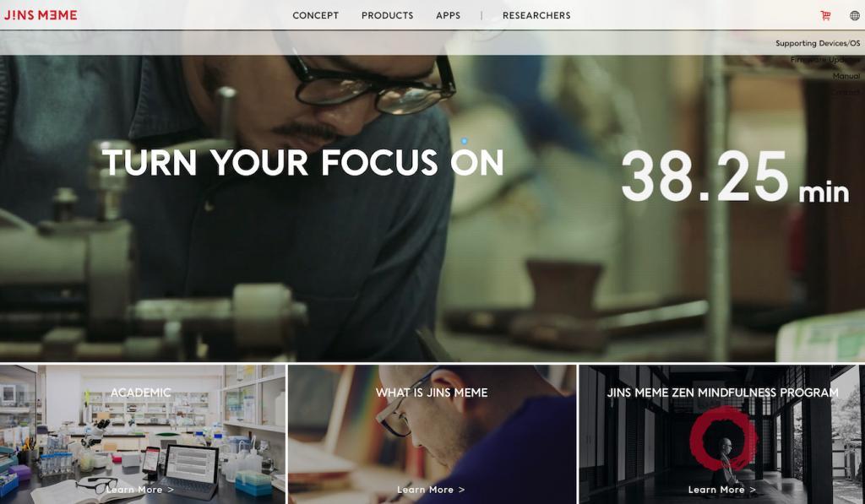Open the WHAT IS JINS MEME heading
Screen dimensions: 865x504
pos(432,393)
